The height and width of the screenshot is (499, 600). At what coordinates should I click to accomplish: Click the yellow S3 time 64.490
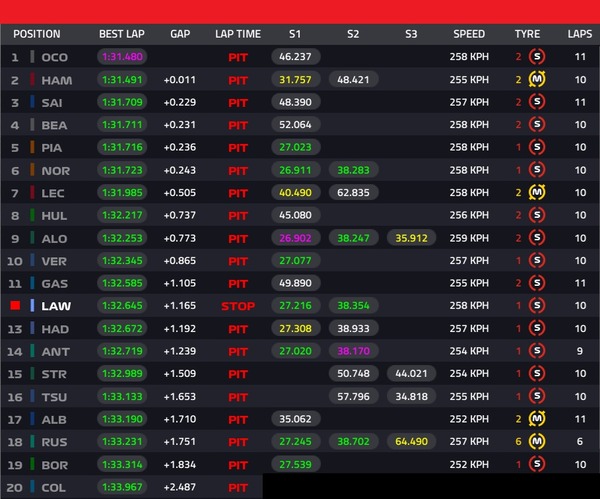pos(411,442)
